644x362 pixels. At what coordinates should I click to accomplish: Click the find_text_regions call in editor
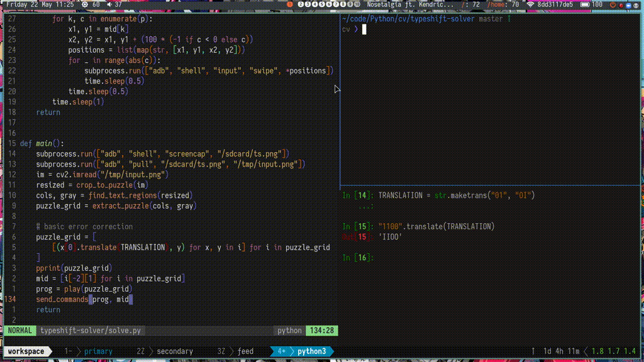[x=140, y=195]
